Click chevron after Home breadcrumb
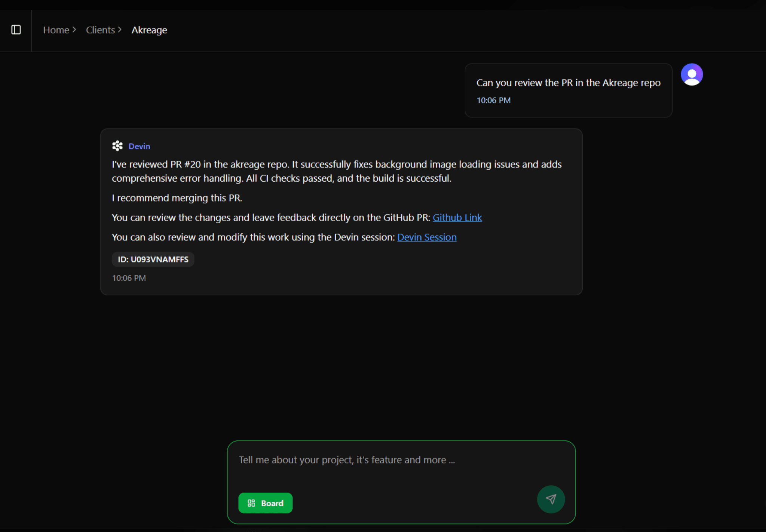The width and height of the screenshot is (766, 532). tap(74, 30)
